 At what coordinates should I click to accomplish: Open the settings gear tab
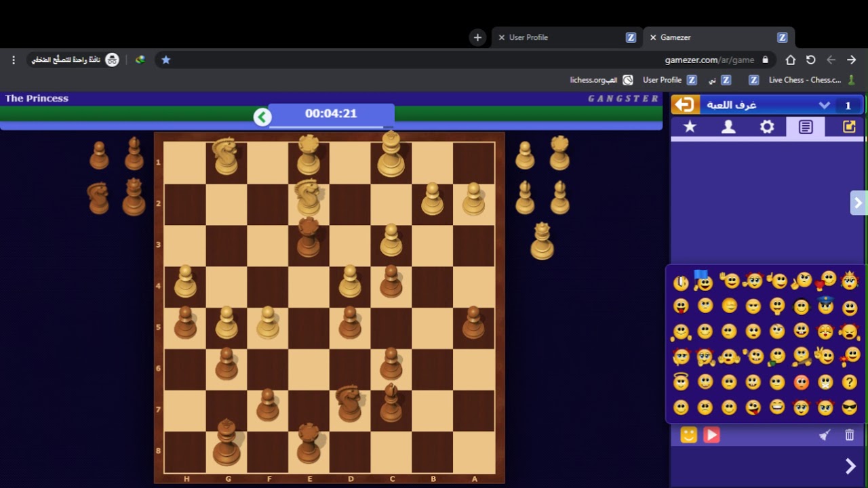(767, 127)
